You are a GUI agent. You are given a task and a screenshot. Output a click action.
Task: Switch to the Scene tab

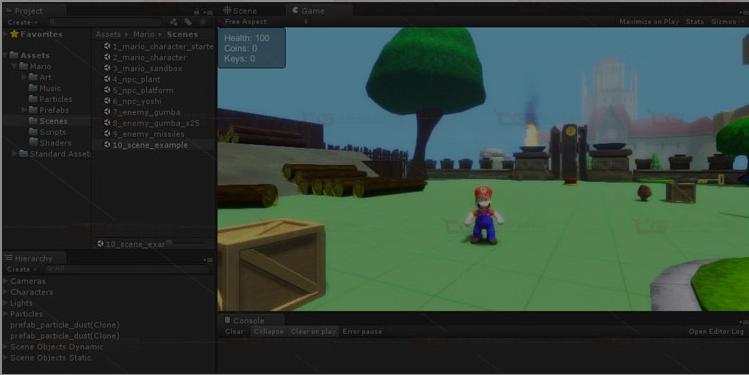click(x=240, y=11)
